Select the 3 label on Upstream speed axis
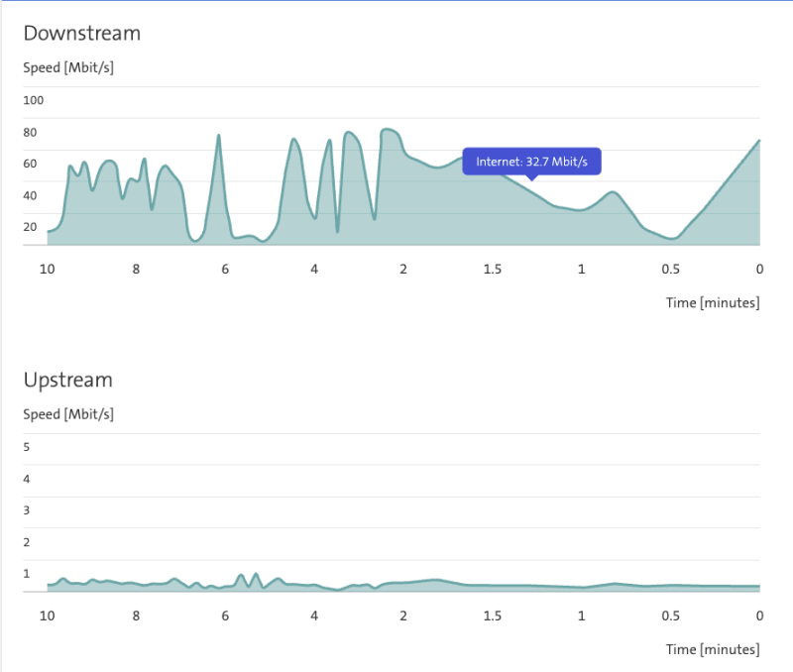Viewport: 793px width, 672px height. click(x=27, y=510)
